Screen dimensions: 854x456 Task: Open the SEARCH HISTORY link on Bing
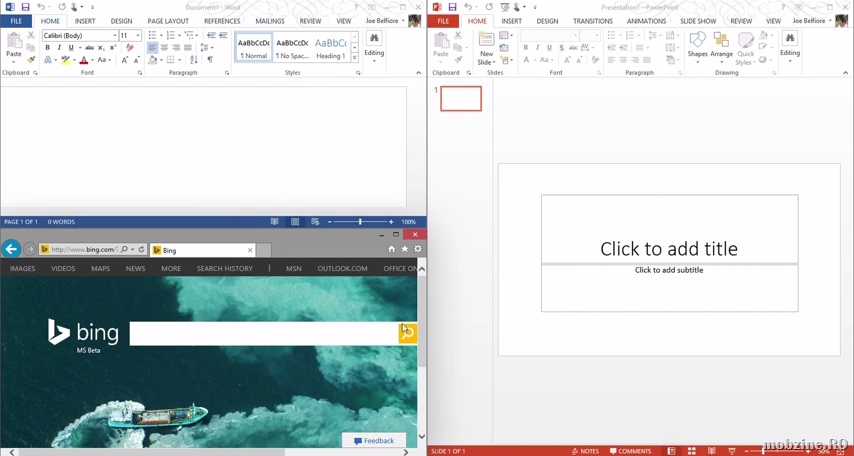click(x=224, y=268)
